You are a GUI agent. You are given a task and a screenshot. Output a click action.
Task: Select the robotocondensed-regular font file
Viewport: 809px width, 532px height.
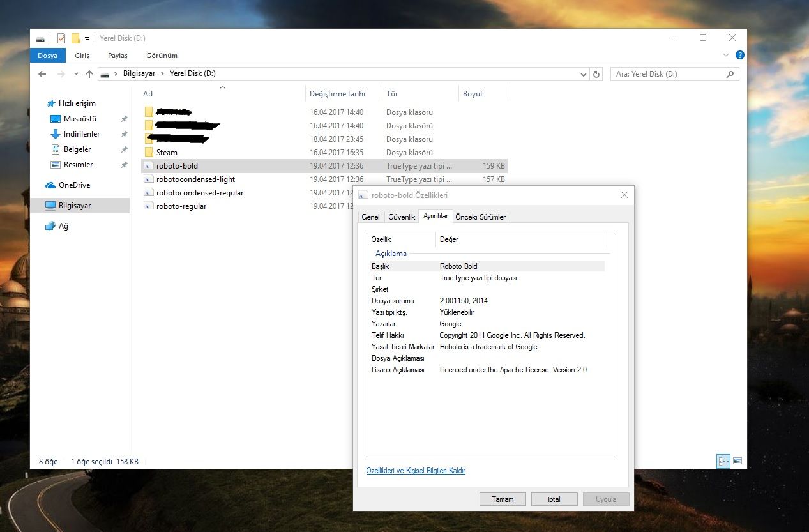(199, 193)
